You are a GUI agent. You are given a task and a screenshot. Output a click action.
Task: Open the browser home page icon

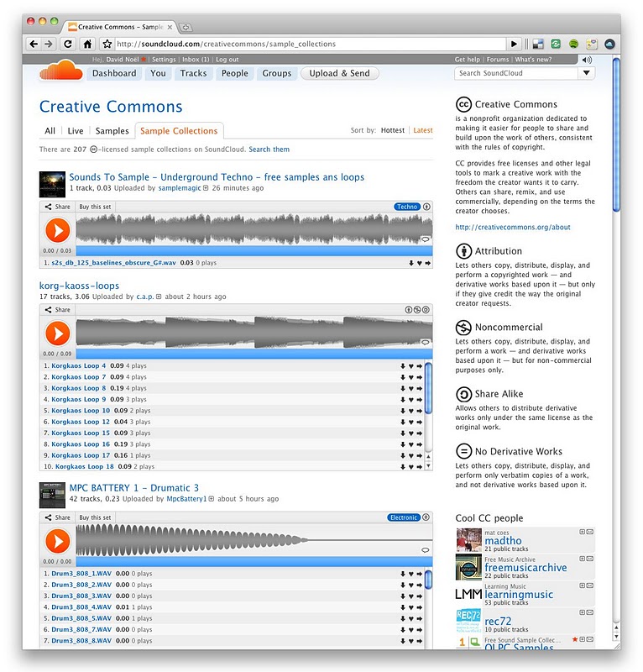[x=87, y=44]
